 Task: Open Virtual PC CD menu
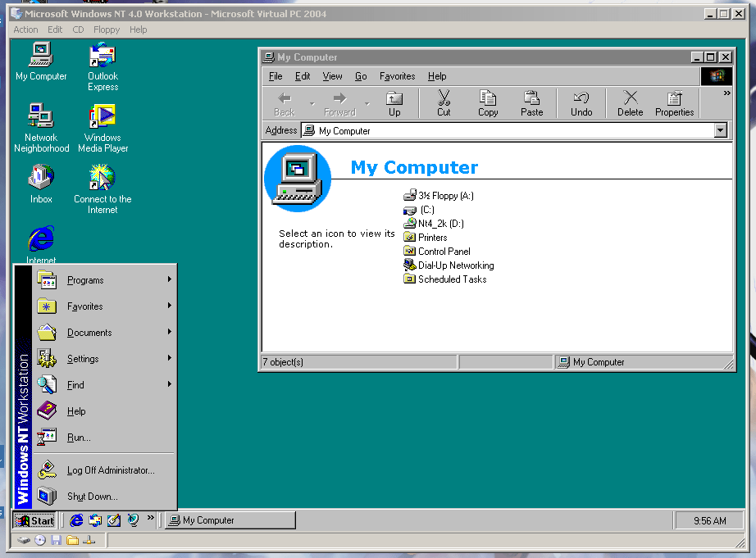pyautogui.click(x=78, y=29)
